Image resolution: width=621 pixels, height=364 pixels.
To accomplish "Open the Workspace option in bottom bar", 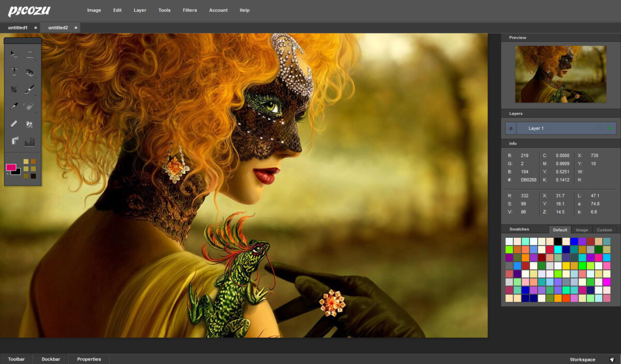I will (x=583, y=359).
